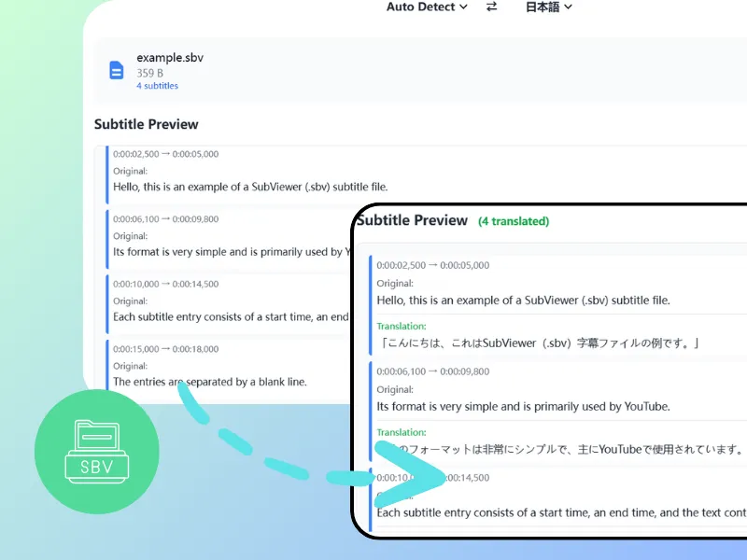Select the foreground panel's 0:00:06,100 timestamp
Image resolution: width=747 pixels, height=560 pixels.
(x=432, y=371)
